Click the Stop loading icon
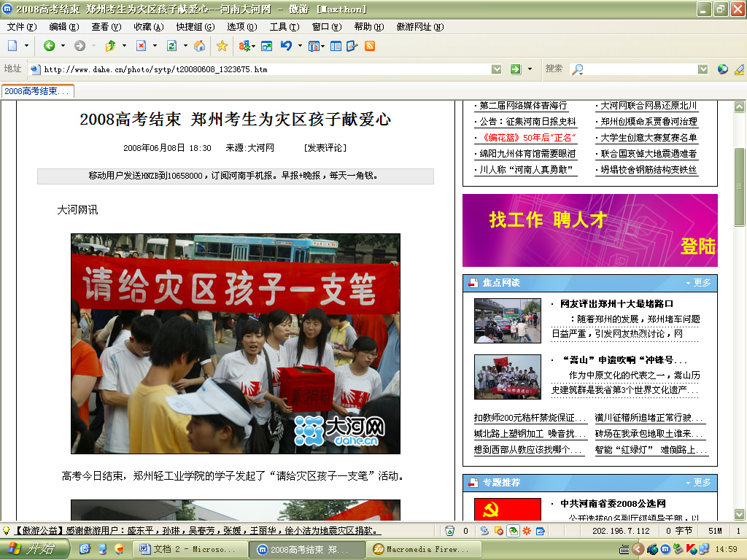 click(141, 46)
